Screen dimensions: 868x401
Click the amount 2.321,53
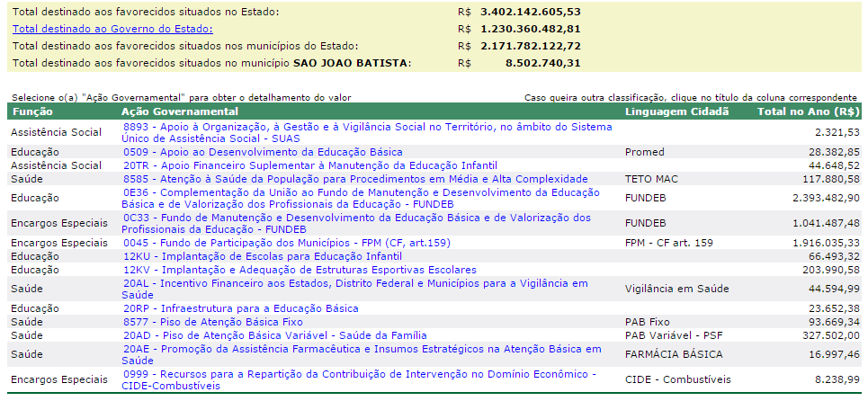point(837,133)
